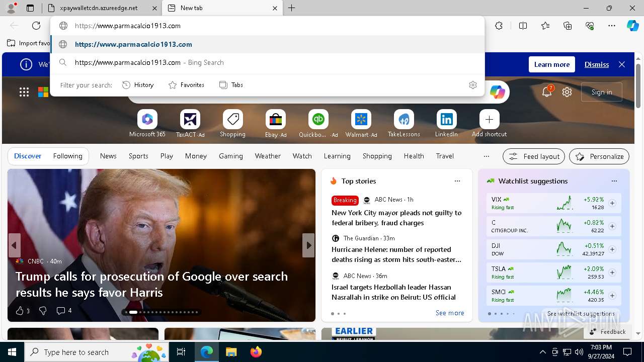The image size is (644, 362).
Task: Open a new browser tab
Action: (291, 8)
